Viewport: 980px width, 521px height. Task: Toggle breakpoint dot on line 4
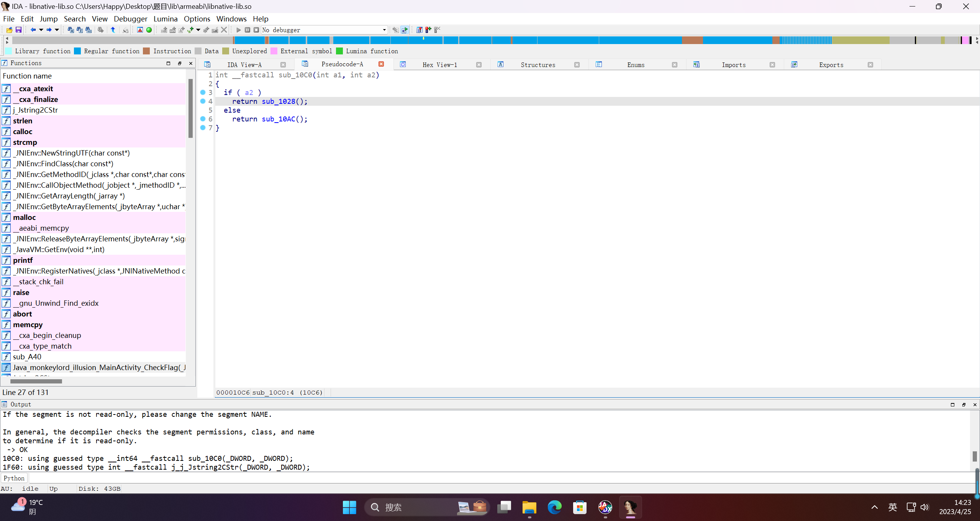point(203,101)
